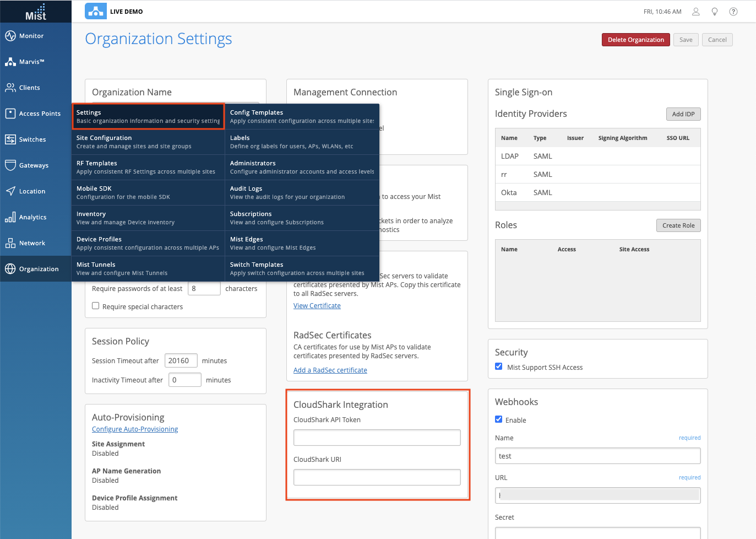
Task: Go to Clients in the sidebar
Action: [x=29, y=88]
